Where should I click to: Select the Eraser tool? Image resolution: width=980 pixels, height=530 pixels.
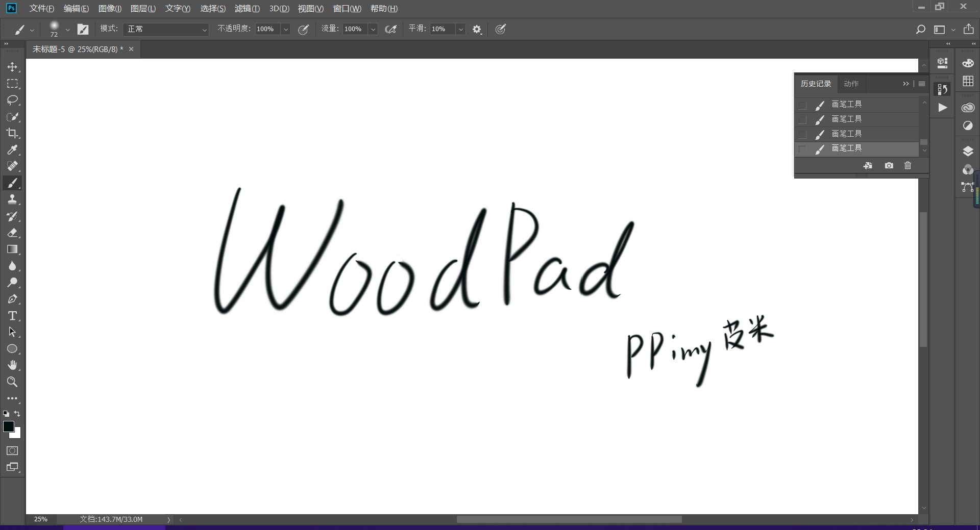tap(12, 233)
